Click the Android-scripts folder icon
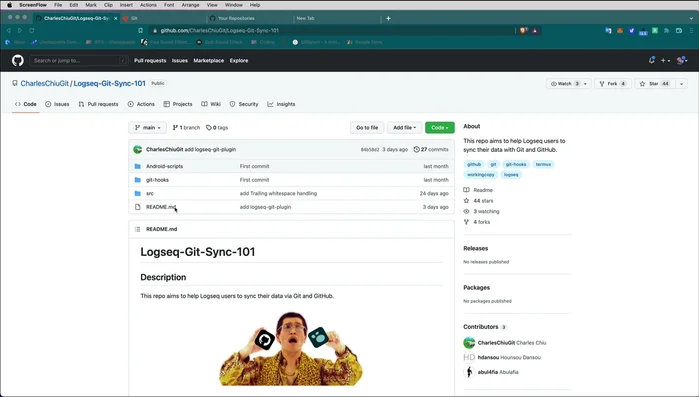699x397 pixels. pyautogui.click(x=138, y=166)
